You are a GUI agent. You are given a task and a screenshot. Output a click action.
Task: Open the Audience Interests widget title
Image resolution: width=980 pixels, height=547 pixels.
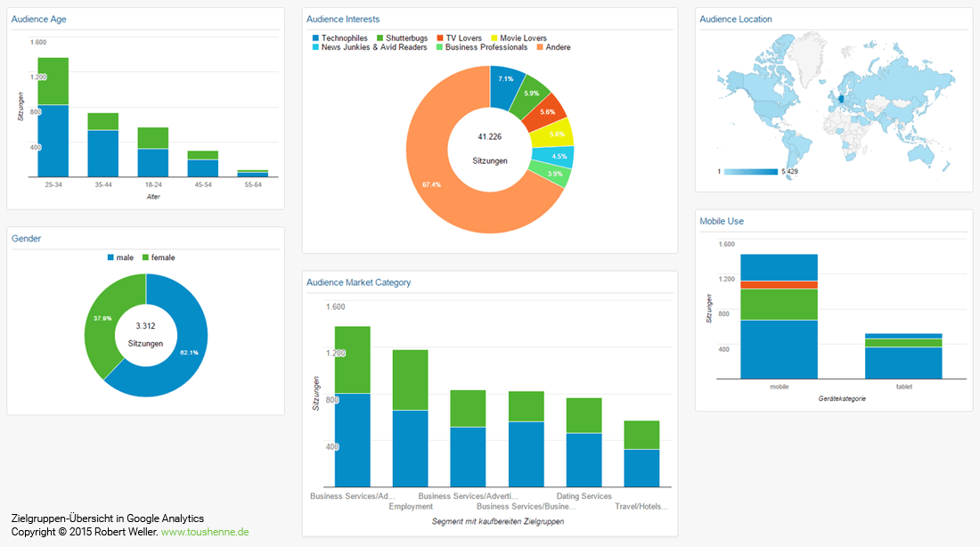click(343, 19)
